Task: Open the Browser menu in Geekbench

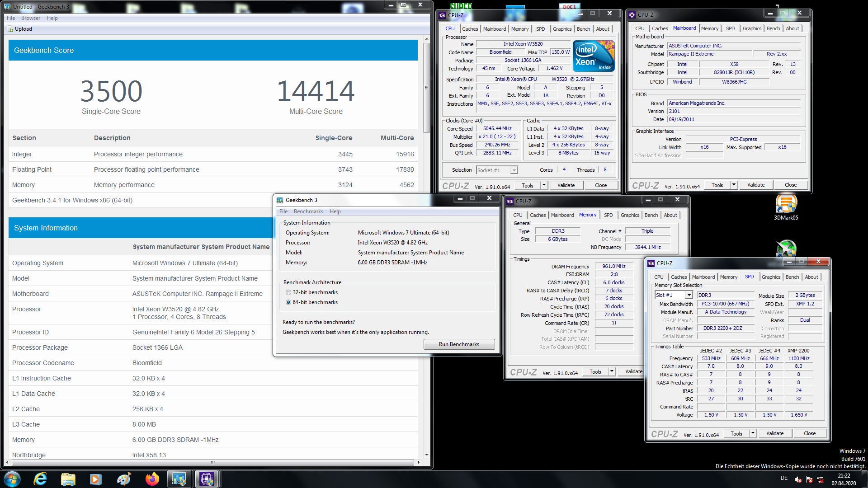Action: click(31, 18)
